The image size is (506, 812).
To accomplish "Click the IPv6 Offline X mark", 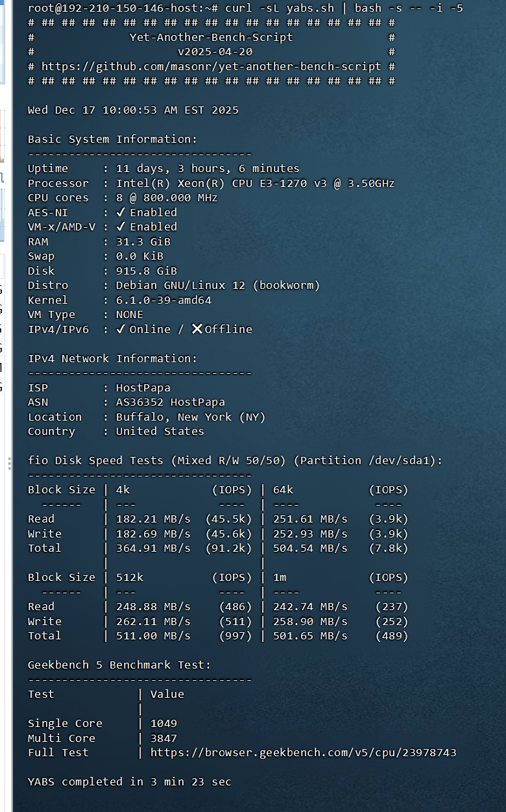I will point(197,329).
